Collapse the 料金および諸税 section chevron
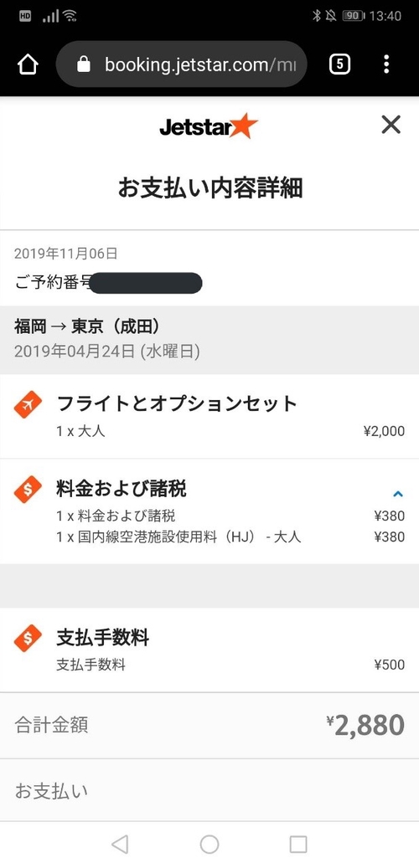This screenshot has height=868, width=419. (x=397, y=494)
